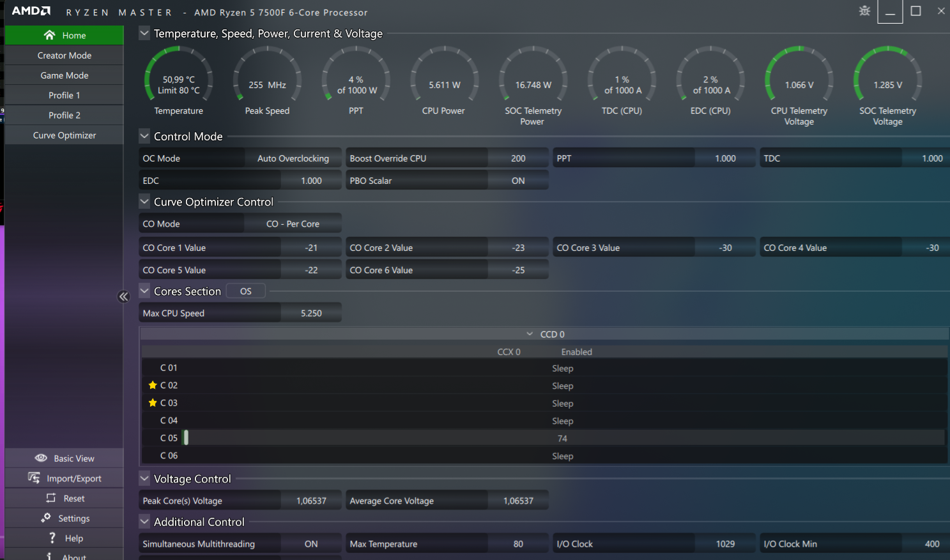Toggle Simultaneous Multithreading ON value
Screen dimensions: 950x560
(311, 544)
